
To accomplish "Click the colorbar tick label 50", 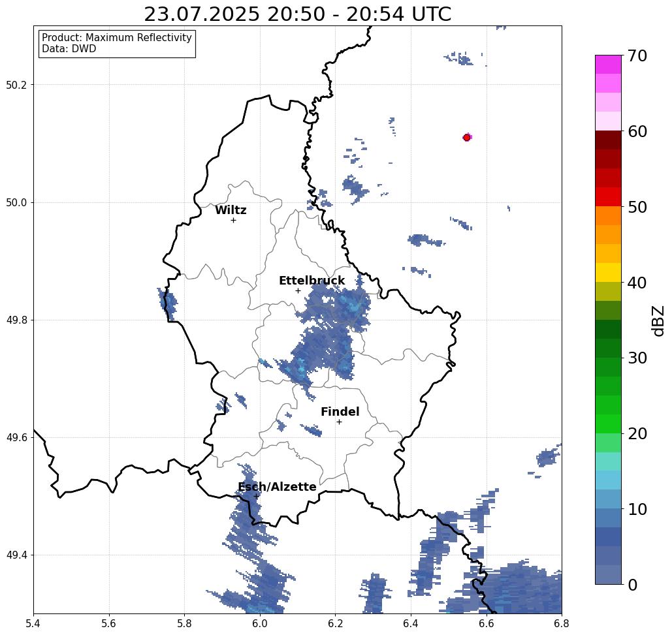I will point(637,207).
